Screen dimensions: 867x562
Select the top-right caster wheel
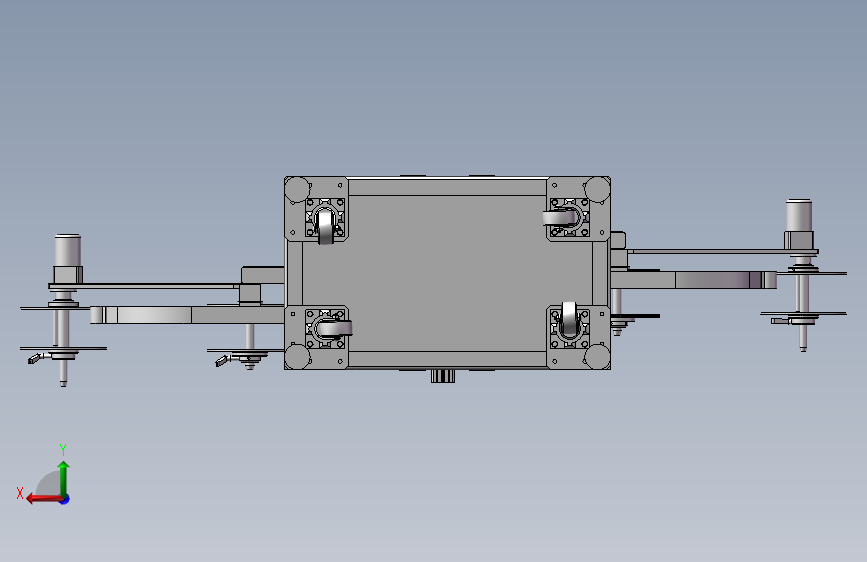(560, 218)
